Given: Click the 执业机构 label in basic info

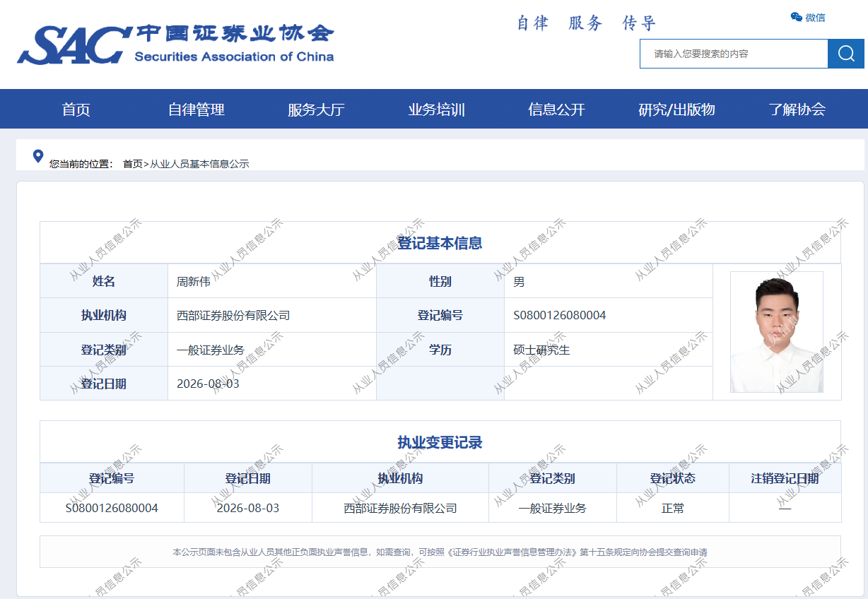Looking at the screenshot, I should coord(104,315).
